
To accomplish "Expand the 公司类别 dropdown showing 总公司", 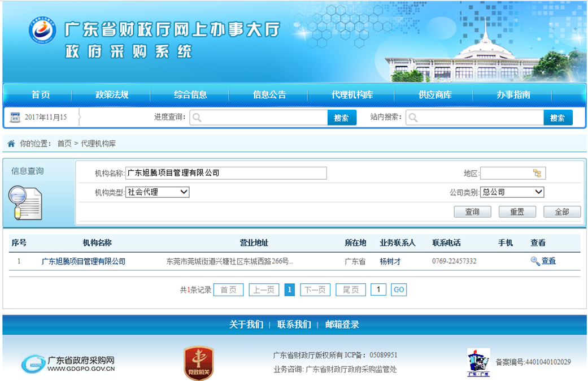I will pos(512,192).
